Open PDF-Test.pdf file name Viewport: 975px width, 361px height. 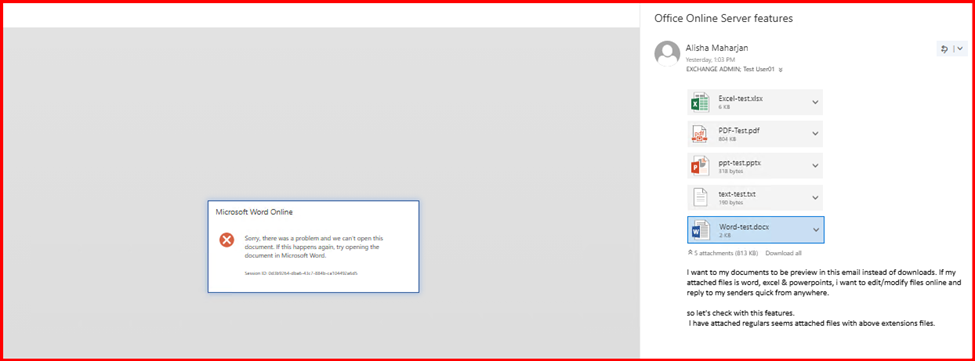[739, 130]
